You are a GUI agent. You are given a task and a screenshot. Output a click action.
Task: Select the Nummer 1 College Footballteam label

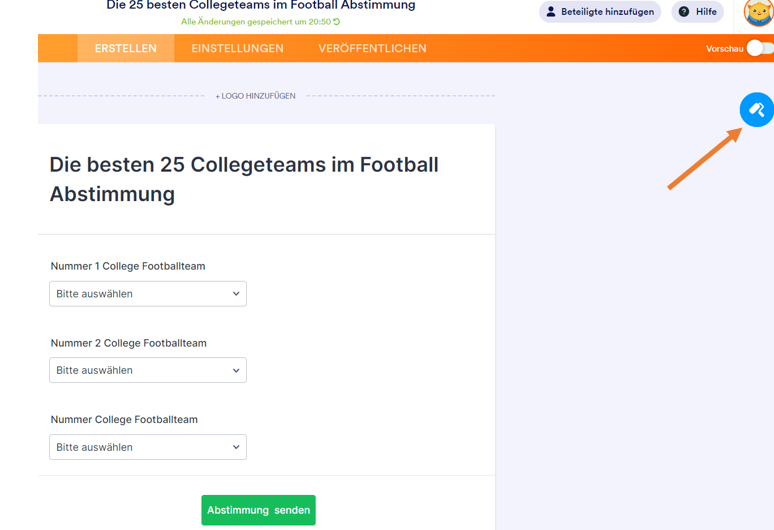pyautogui.click(x=128, y=266)
